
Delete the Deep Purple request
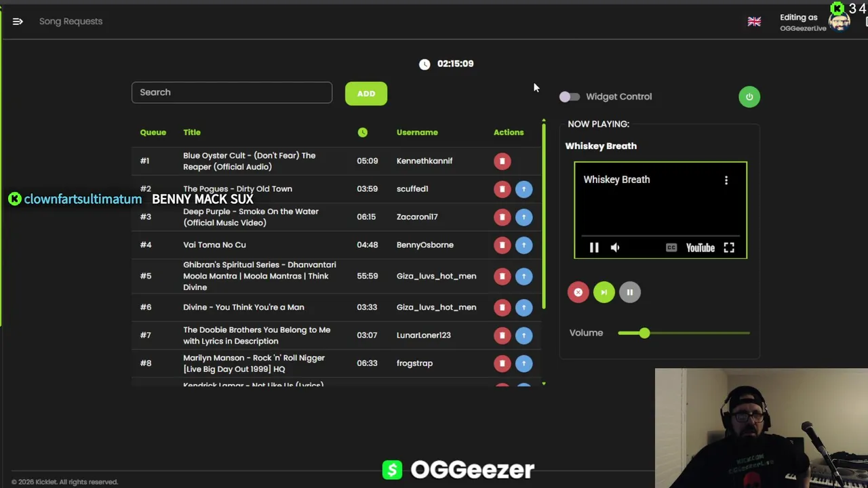pyautogui.click(x=502, y=217)
